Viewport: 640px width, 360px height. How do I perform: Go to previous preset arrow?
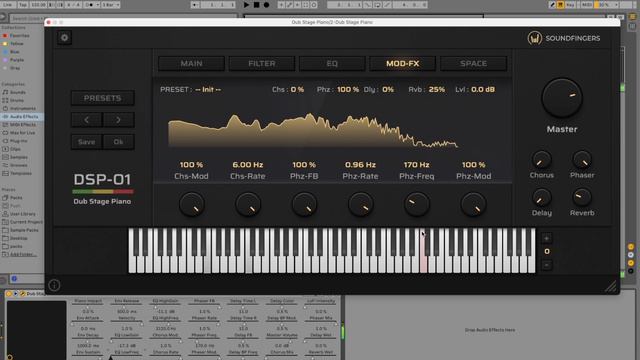(87, 120)
